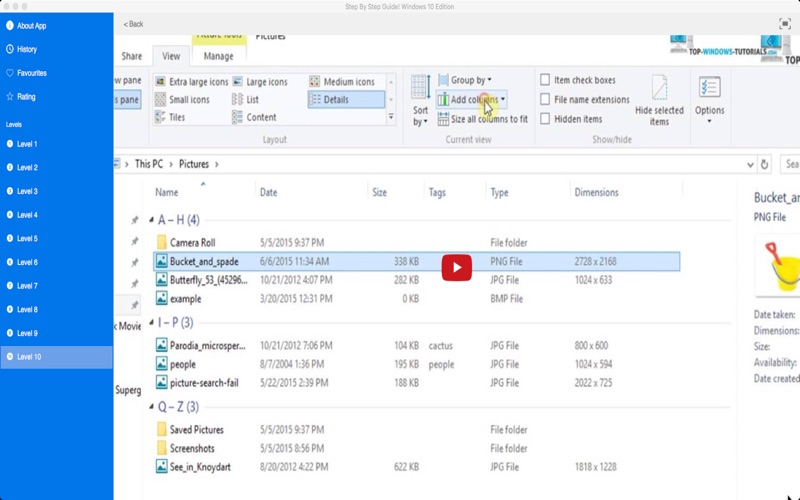Image resolution: width=800 pixels, height=500 pixels.
Task: Open the Group by dropdown
Action: pos(465,80)
